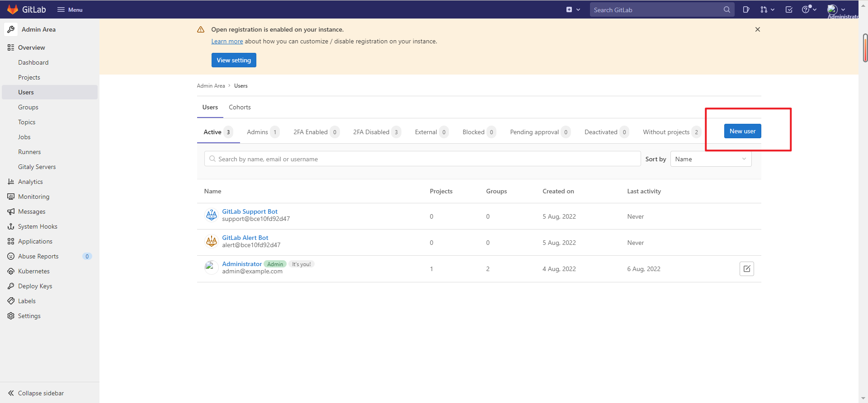The width and height of the screenshot is (868, 403).
Task: Open Projects in the sidebar
Action: point(29,77)
